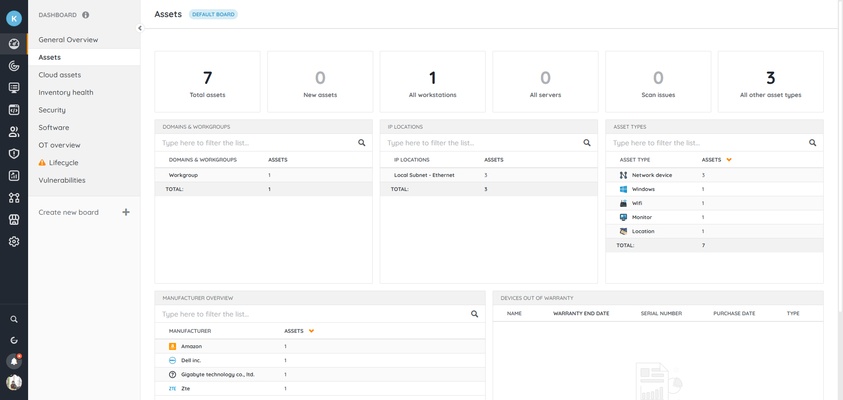Click the sidebar search magnifier icon
Screen dimensions: 843x400
14,320
